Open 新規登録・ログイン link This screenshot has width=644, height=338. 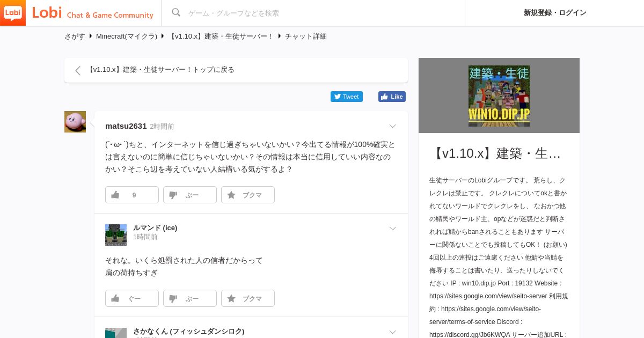pyautogui.click(x=555, y=13)
